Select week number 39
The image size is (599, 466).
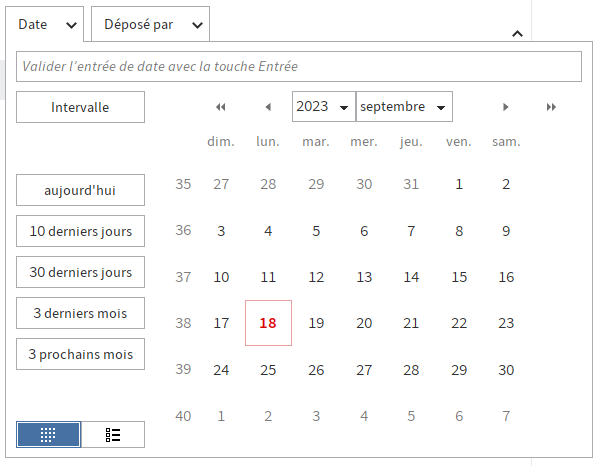pyautogui.click(x=183, y=369)
